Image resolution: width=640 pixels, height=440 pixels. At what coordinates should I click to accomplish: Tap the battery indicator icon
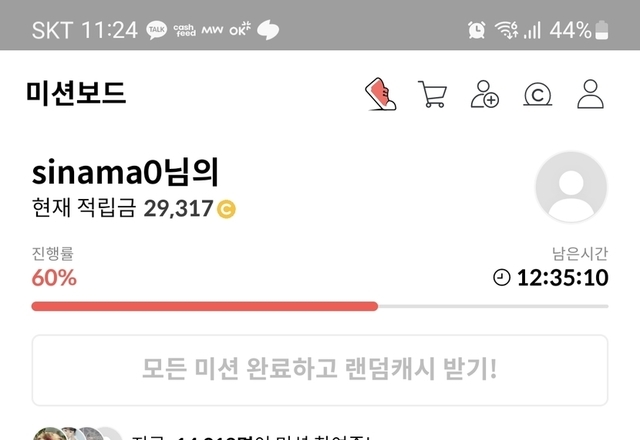(x=602, y=30)
